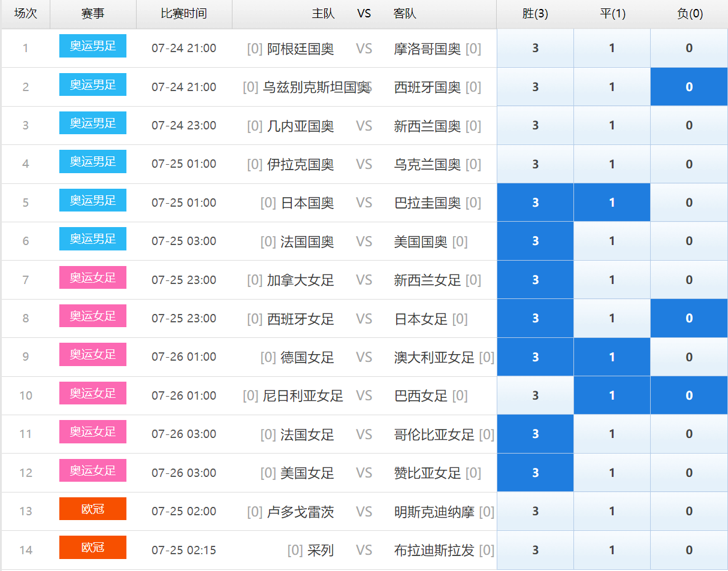The image size is (728, 571).
Task: Click away team 日本女足
Action: [421, 319]
